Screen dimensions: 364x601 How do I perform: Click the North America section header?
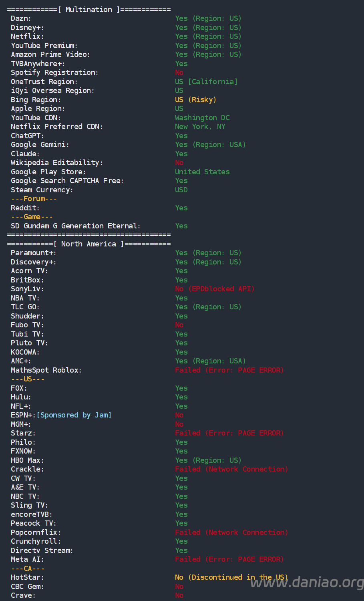click(x=88, y=244)
